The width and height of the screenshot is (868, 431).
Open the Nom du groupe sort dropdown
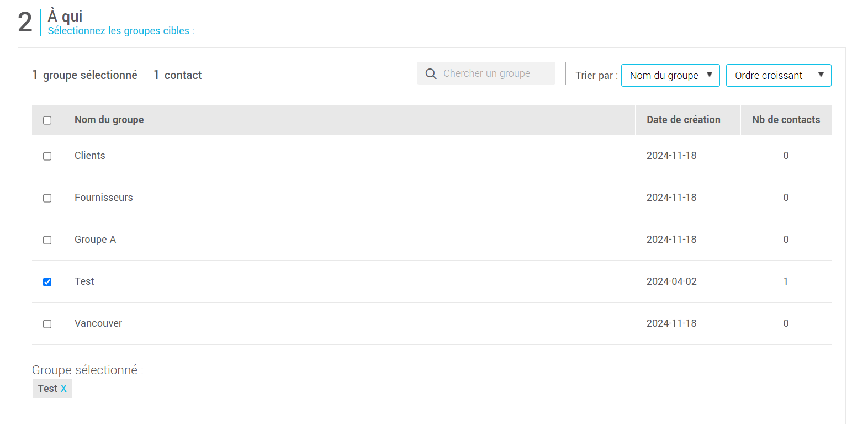click(670, 76)
